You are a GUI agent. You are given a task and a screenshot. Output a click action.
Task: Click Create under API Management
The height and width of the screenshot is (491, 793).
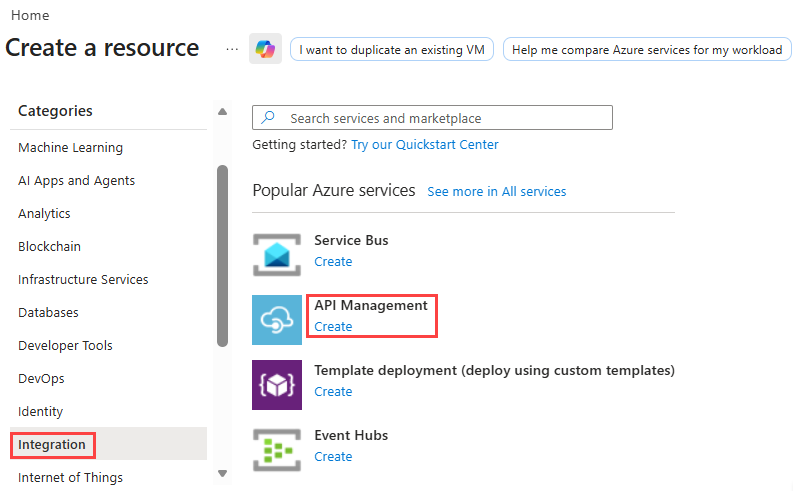pyautogui.click(x=333, y=326)
